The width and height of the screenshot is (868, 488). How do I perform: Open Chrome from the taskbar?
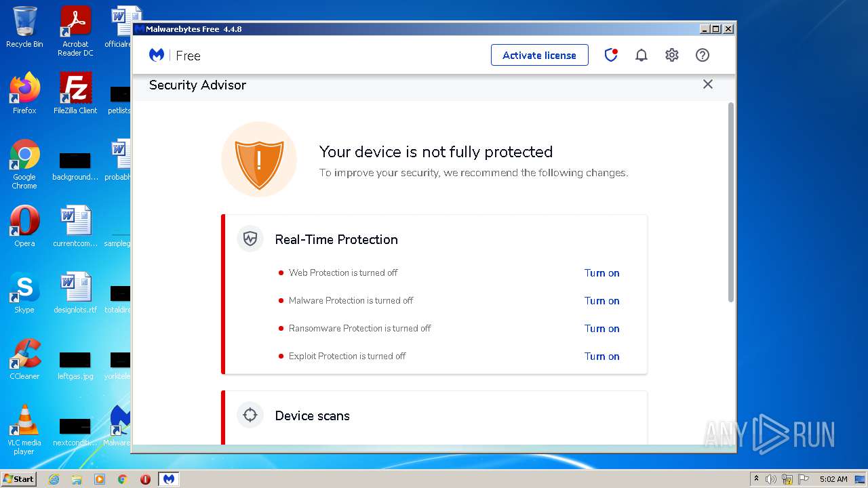click(122, 479)
